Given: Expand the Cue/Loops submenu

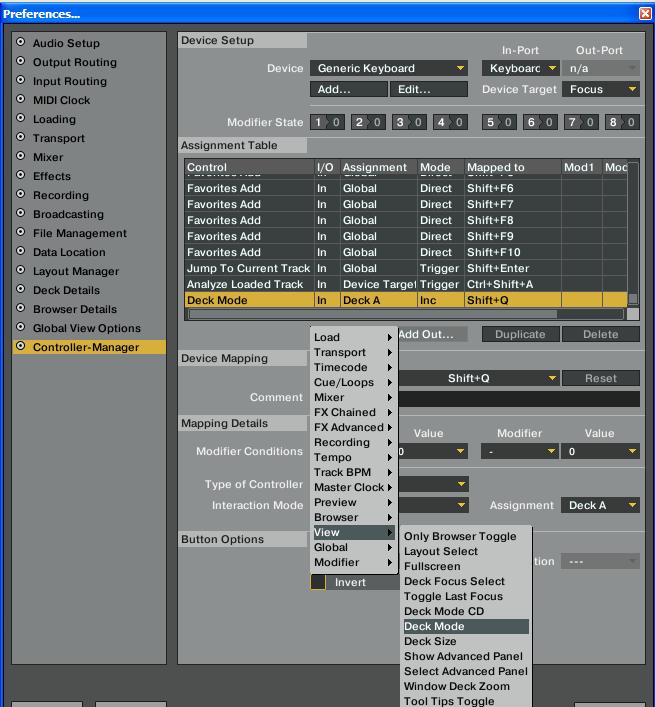Looking at the screenshot, I should [x=353, y=382].
